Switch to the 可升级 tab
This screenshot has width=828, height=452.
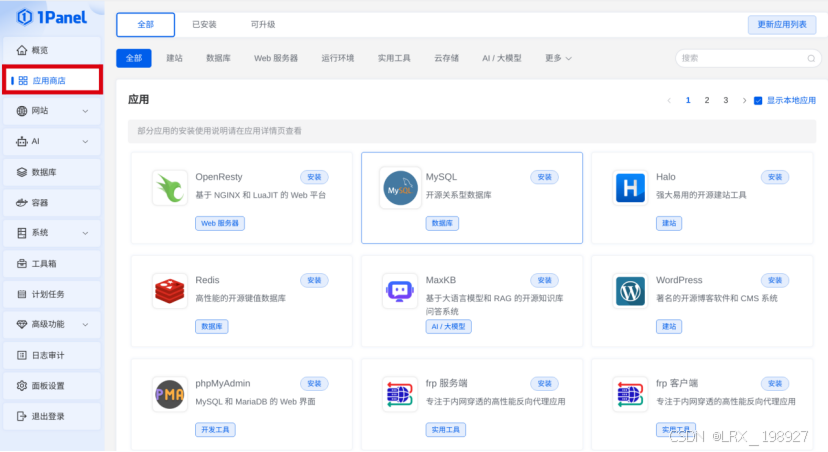[x=262, y=25]
